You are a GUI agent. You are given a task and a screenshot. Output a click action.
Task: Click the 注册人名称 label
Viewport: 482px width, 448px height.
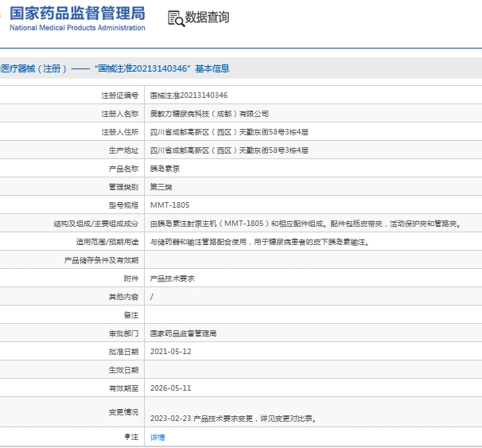120,114
